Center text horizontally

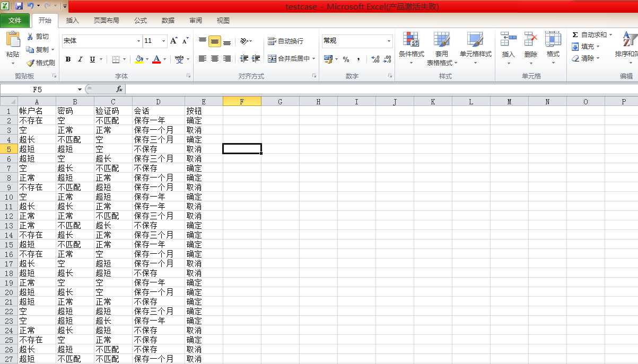pos(214,59)
